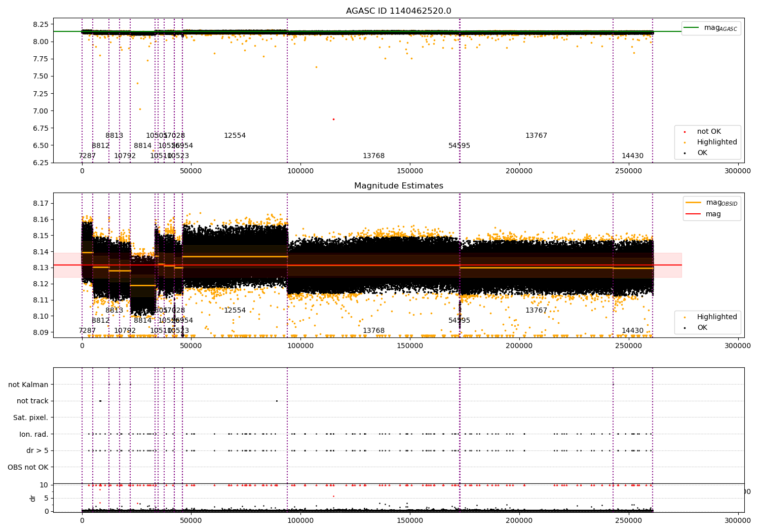Select the "not track" axis label
Screen dimensions: 760x532
32,401
